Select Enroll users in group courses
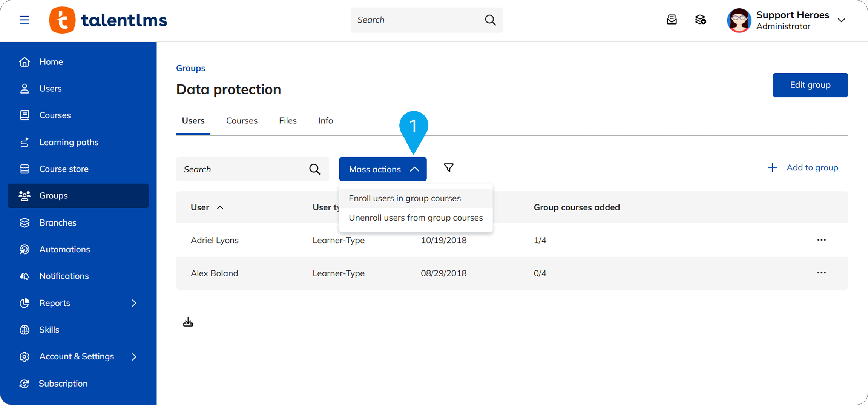 pos(405,198)
